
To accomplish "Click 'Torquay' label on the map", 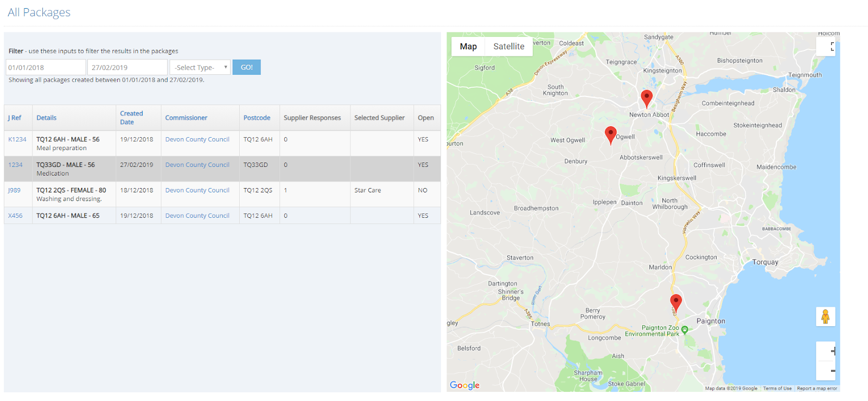I will [765, 262].
